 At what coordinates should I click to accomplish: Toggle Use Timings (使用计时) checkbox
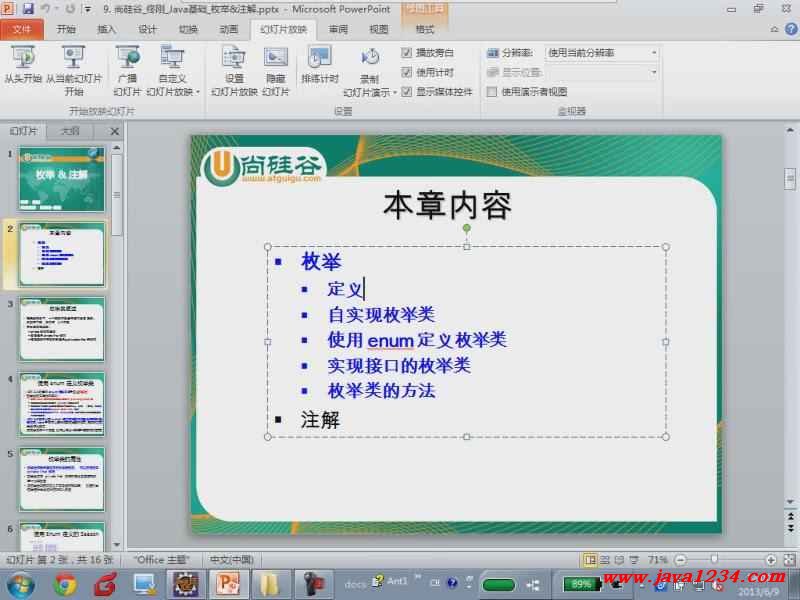(407, 72)
